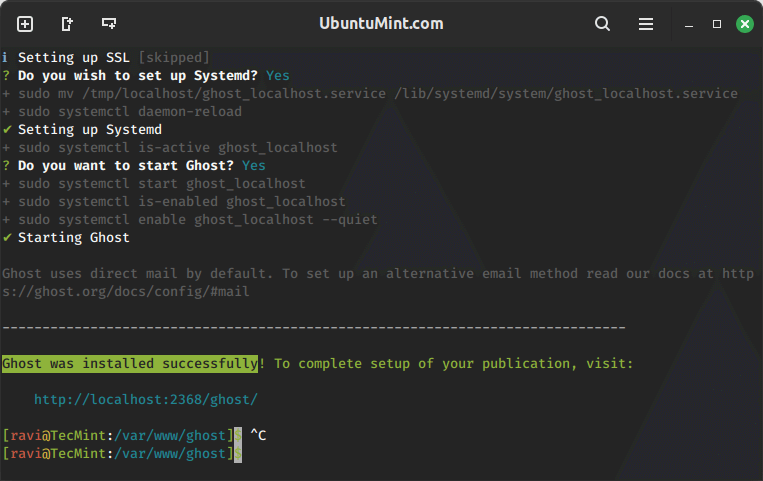Click the 'Setting up Systemd' checkmark line

[82, 130]
